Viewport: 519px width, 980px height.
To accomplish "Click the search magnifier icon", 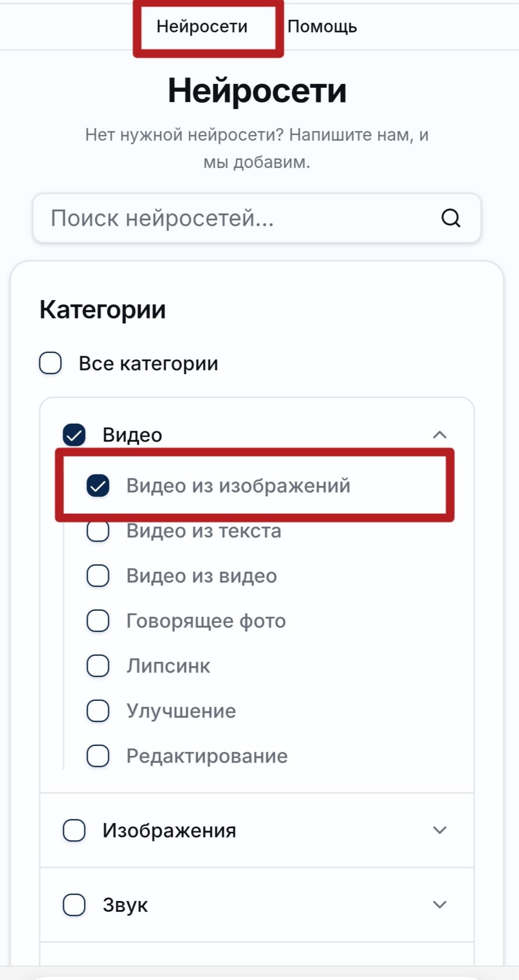I will click(x=451, y=218).
